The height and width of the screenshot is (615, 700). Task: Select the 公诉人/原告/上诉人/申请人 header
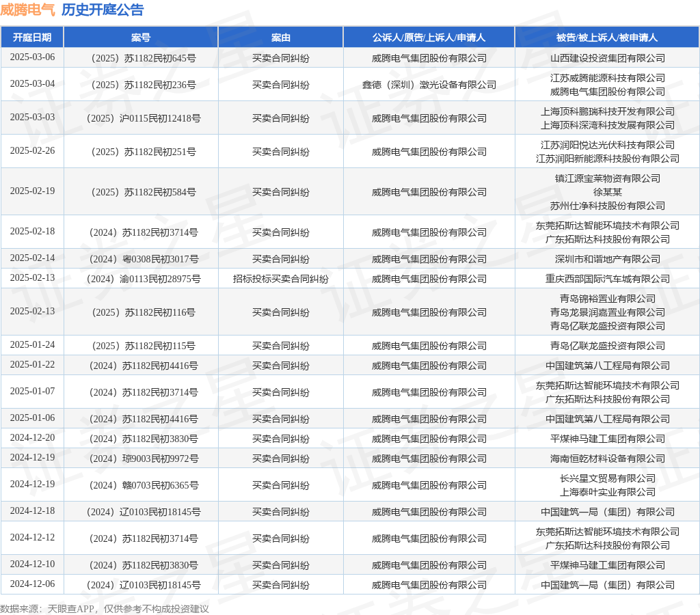coord(429,38)
